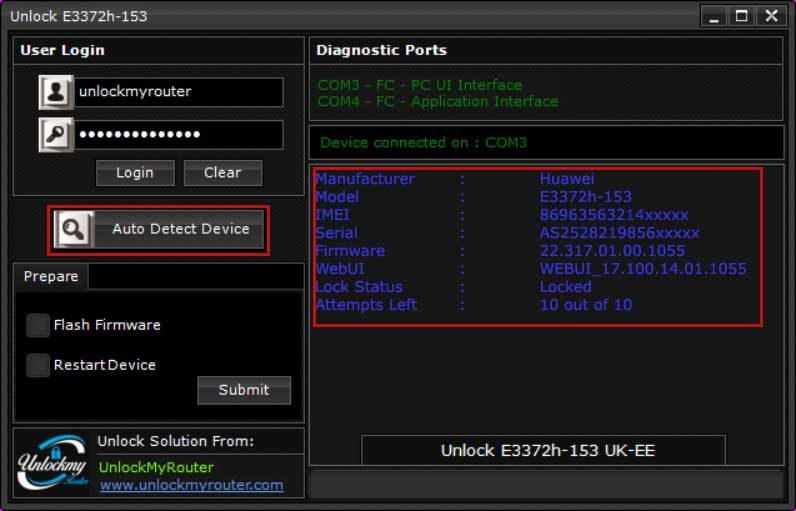Click the Auto Detect Device button
Screen dimensions: 796x511
(158, 229)
